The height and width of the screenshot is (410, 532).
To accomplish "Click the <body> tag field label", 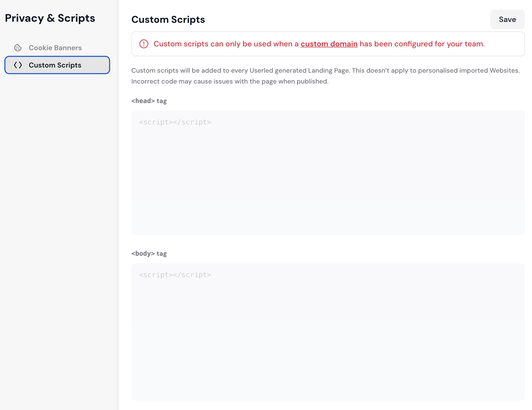I will pyautogui.click(x=149, y=254).
